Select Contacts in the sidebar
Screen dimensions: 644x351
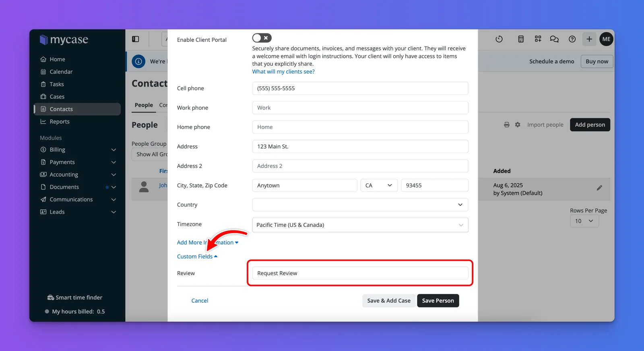coord(77,109)
